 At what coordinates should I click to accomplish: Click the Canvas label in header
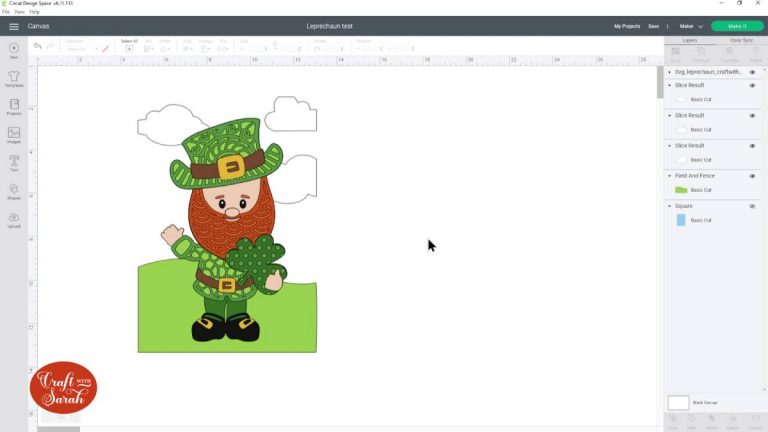[38, 26]
